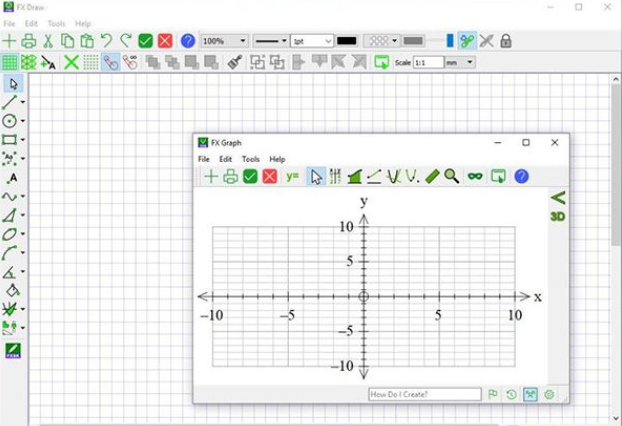This screenshot has width=622, height=426.
Task: Click the blue help icon in FX Graph
Action: tap(521, 176)
